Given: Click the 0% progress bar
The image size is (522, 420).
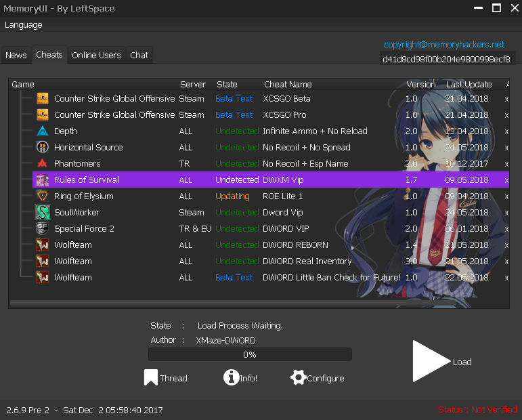Looking at the screenshot, I should 250,354.
